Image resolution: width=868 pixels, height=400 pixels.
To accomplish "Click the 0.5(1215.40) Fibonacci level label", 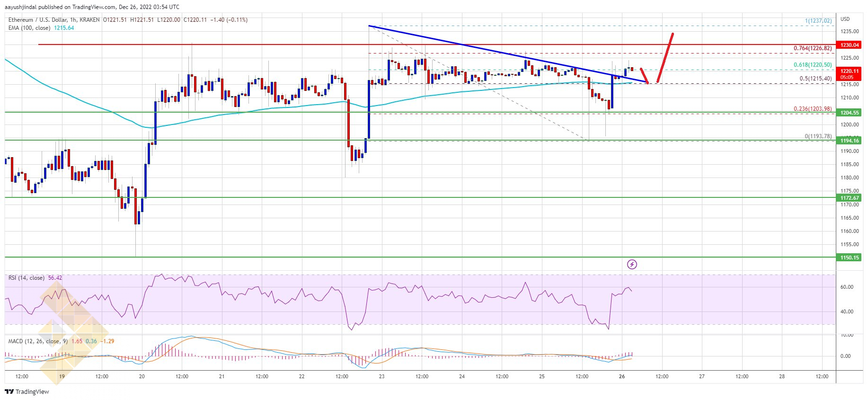I will pyautogui.click(x=815, y=79).
